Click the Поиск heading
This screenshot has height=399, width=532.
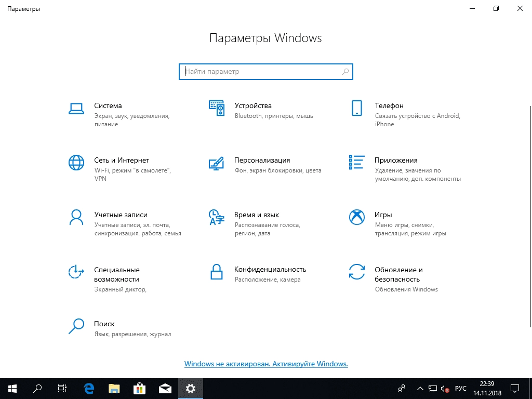(104, 324)
